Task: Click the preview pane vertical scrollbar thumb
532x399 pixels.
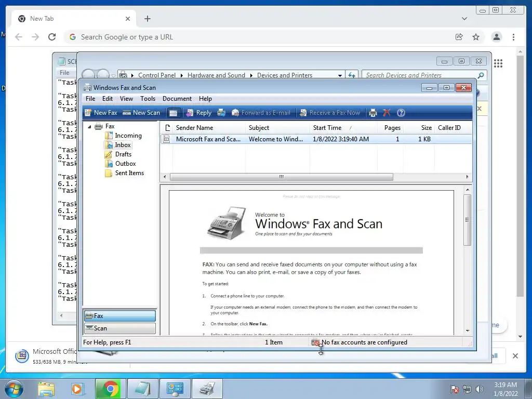Action: point(467,220)
